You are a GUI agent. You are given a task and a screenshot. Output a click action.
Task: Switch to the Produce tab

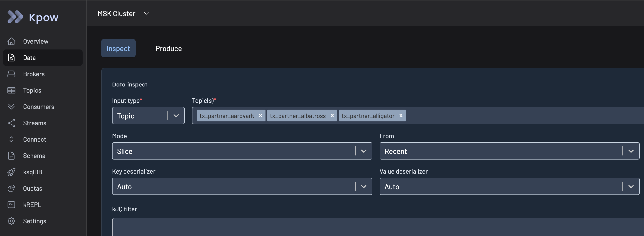(x=169, y=48)
